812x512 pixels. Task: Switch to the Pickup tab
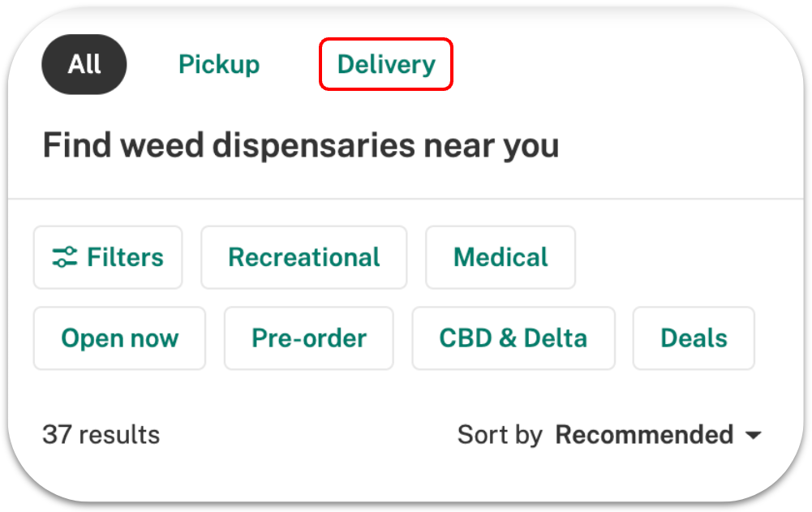tap(219, 64)
